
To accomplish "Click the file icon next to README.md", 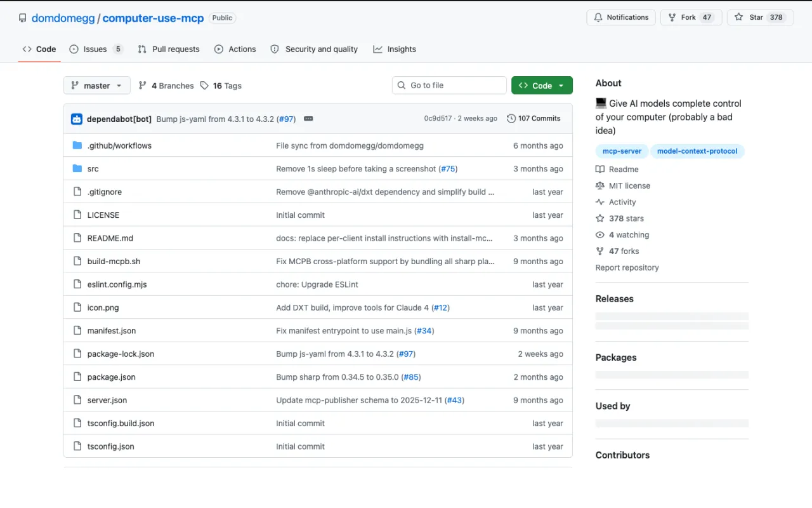I will pyautogui.click(x=77, y=238).
